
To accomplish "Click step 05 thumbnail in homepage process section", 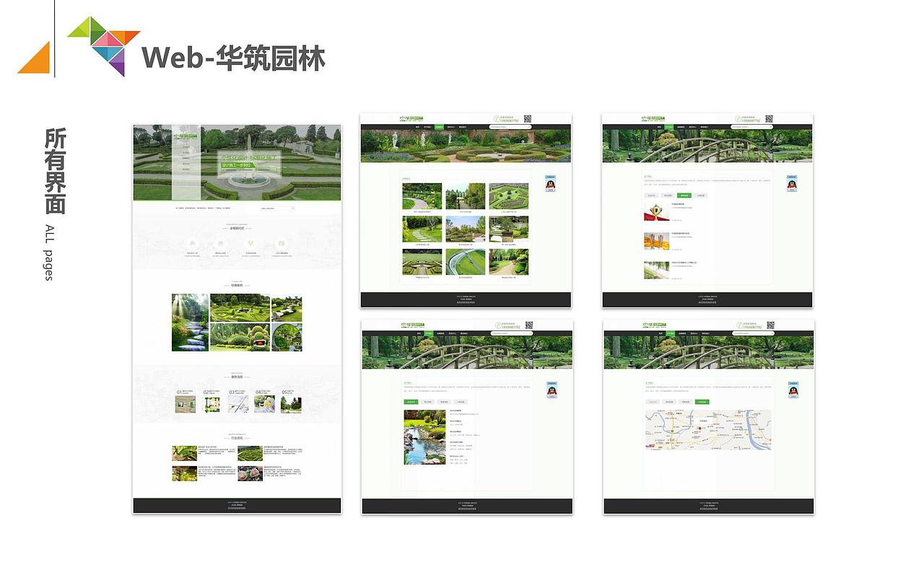I will coord(292,404).
